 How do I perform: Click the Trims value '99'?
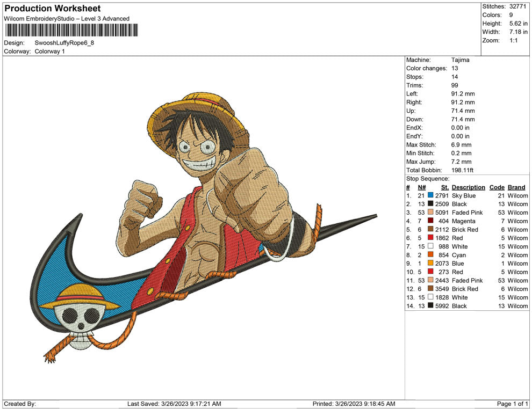click(x=455, y=85)
